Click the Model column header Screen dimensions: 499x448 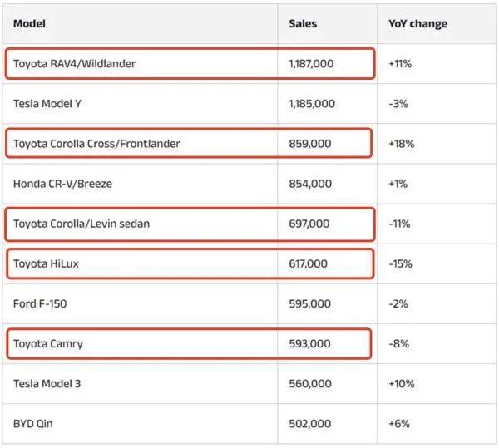[x=29, y=24]
